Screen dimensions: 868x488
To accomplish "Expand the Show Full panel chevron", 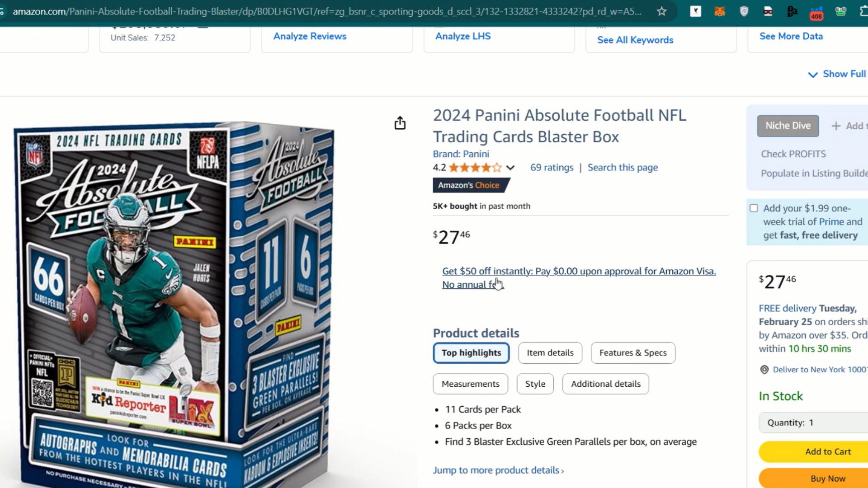I will pyautogui.click(x=813, y=75).
